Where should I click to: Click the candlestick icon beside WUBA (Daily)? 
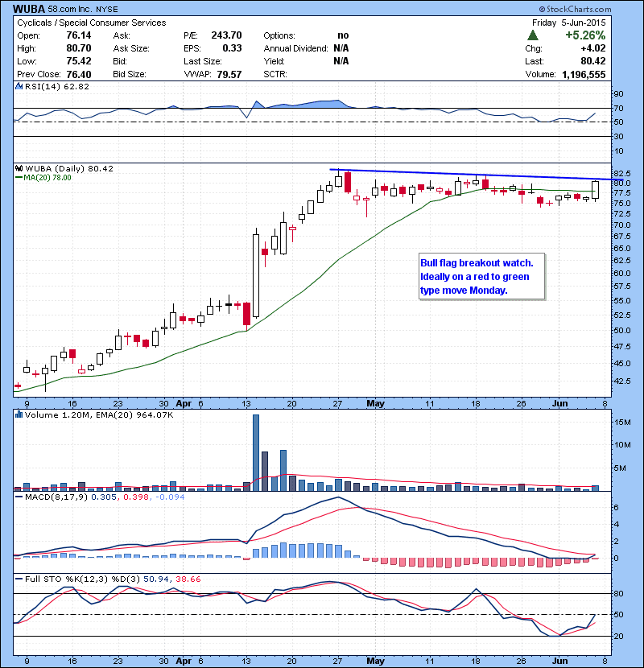pos(19,168)
